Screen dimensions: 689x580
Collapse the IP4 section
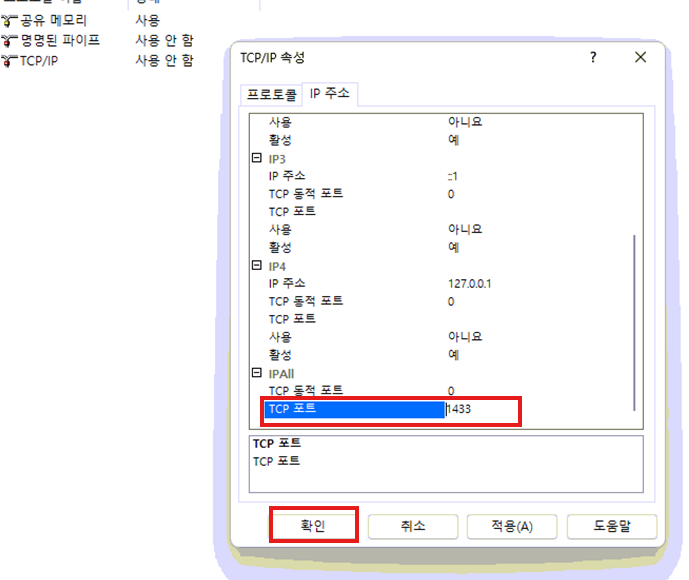pos(257,265)
